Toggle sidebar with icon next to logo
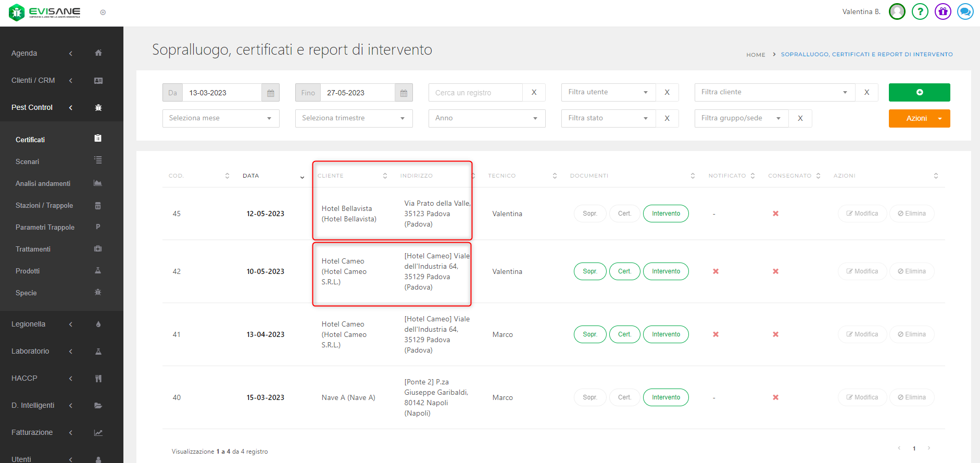 [103, 12]
